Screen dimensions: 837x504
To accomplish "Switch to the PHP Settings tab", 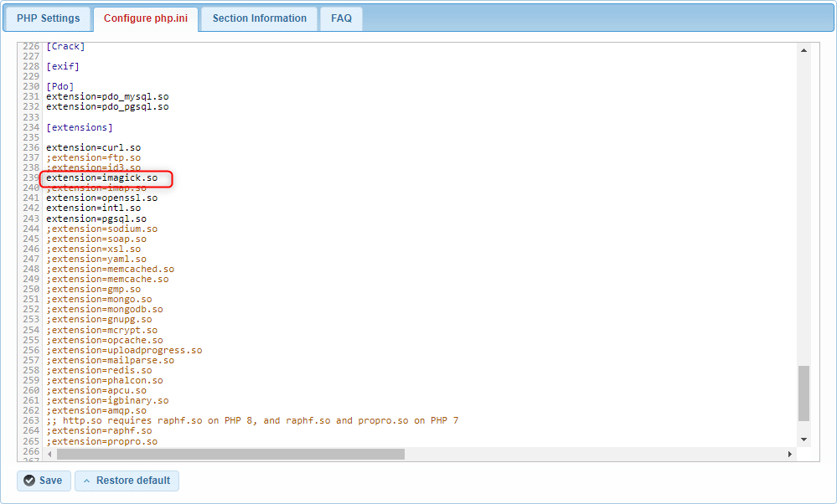I will click(x=47, y=18).
